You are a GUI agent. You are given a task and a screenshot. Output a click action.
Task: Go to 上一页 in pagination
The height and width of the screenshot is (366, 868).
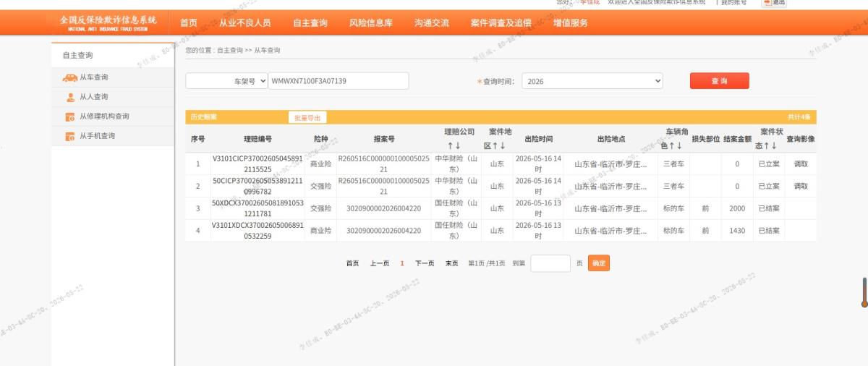point(380,263)
